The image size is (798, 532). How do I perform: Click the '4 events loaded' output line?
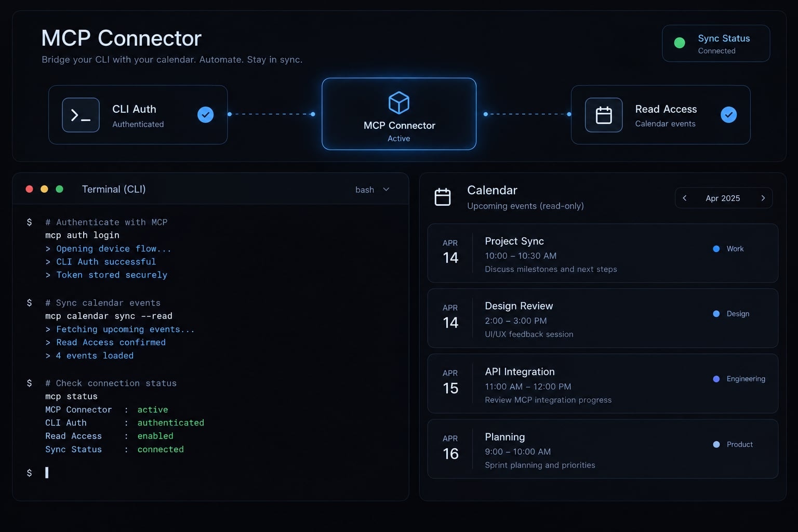[89, 356]
